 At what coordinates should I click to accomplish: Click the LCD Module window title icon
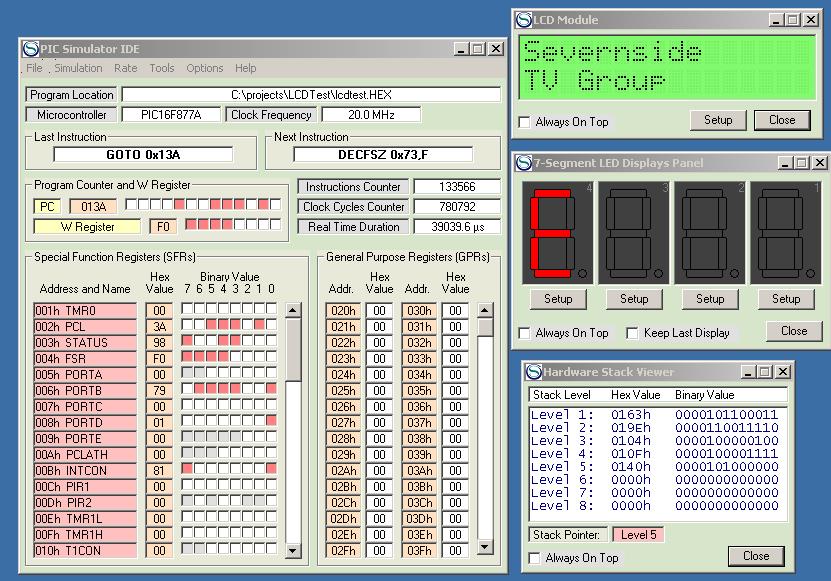click(x=524, y=19)
